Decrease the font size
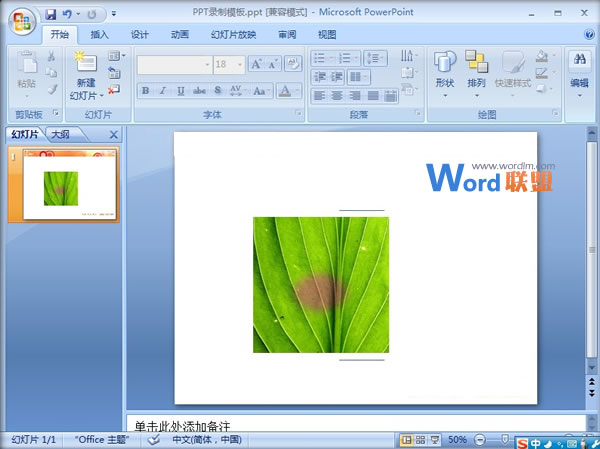Screen dimensions: 600x449 (x=273, y=64)
